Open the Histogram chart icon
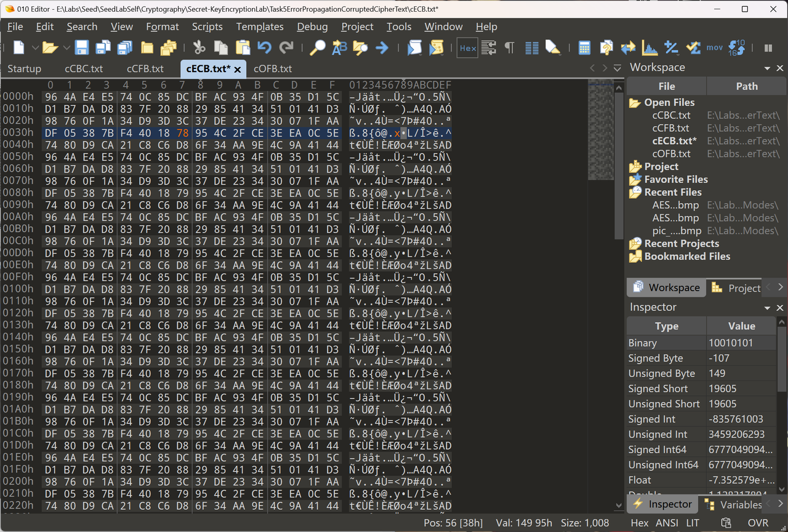Image resolution: width=788 pixels, height=532 pixels. click(x=649, y=47)
